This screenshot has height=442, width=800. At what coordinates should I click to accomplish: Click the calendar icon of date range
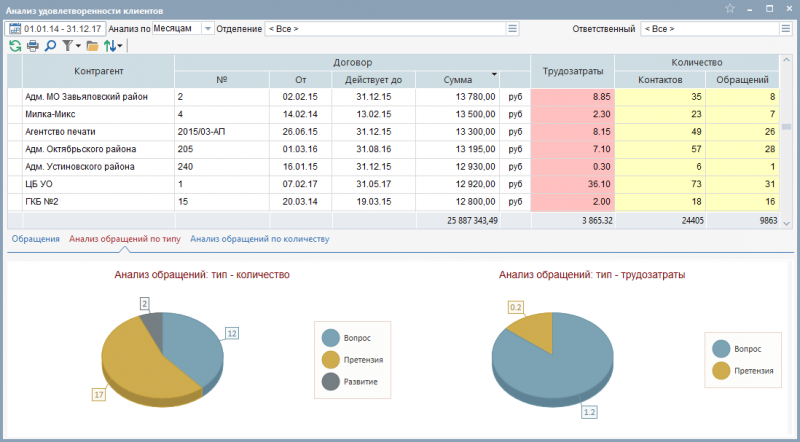click(15, 29)
